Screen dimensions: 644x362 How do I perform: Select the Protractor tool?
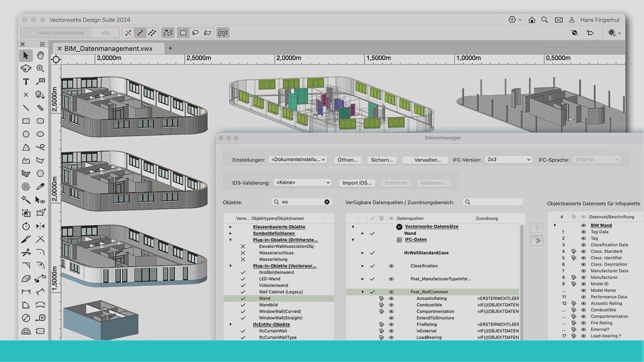click(x=26, y=331)
